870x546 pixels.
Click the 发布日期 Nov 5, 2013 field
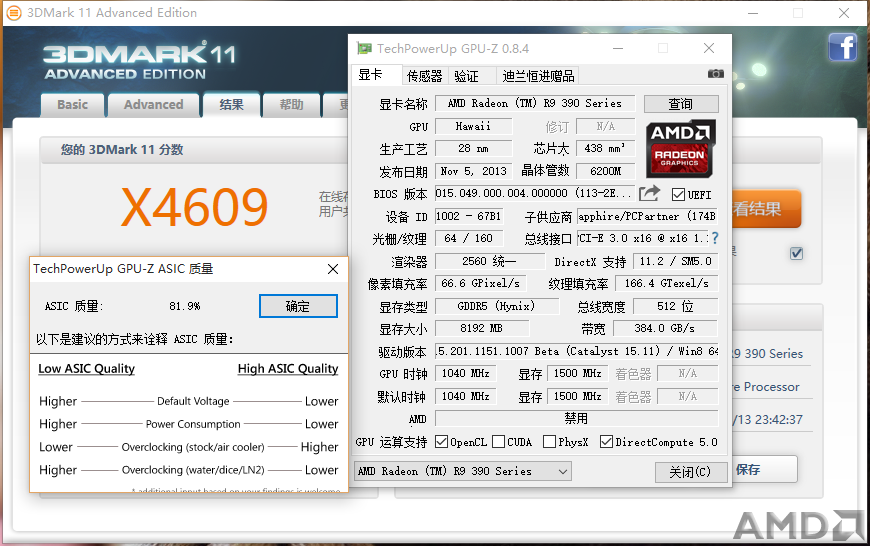474,171
